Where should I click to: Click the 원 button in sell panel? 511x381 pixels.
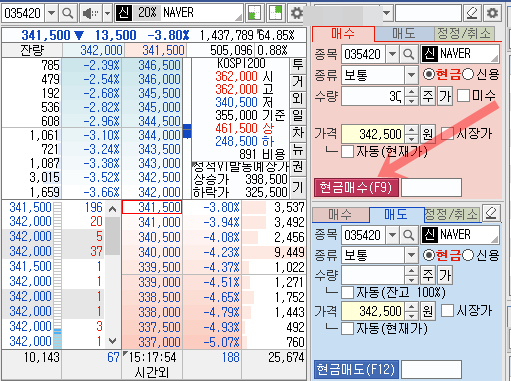pyautogui.click(x=428, y=311)
